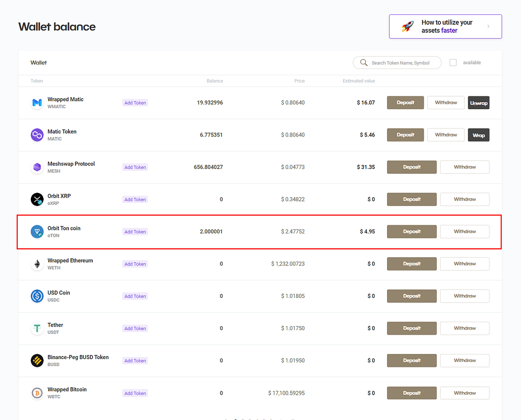Focus the Search Token Name field
521x420 pixels.
(x=397, y=63)
